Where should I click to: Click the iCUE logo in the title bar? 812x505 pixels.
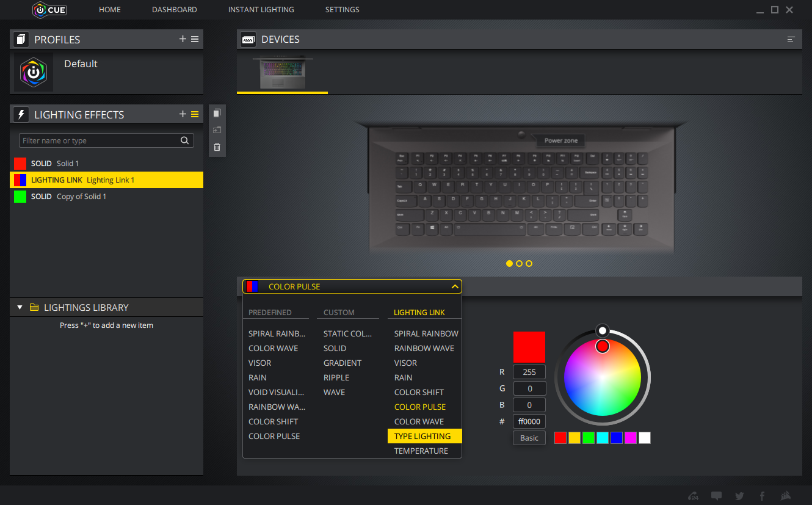click(49, 10)
